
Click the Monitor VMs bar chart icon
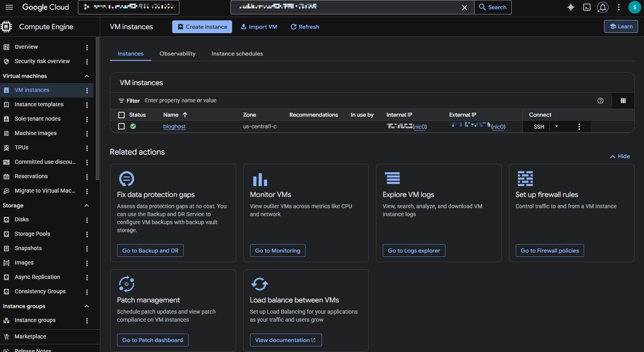[260, 179]
